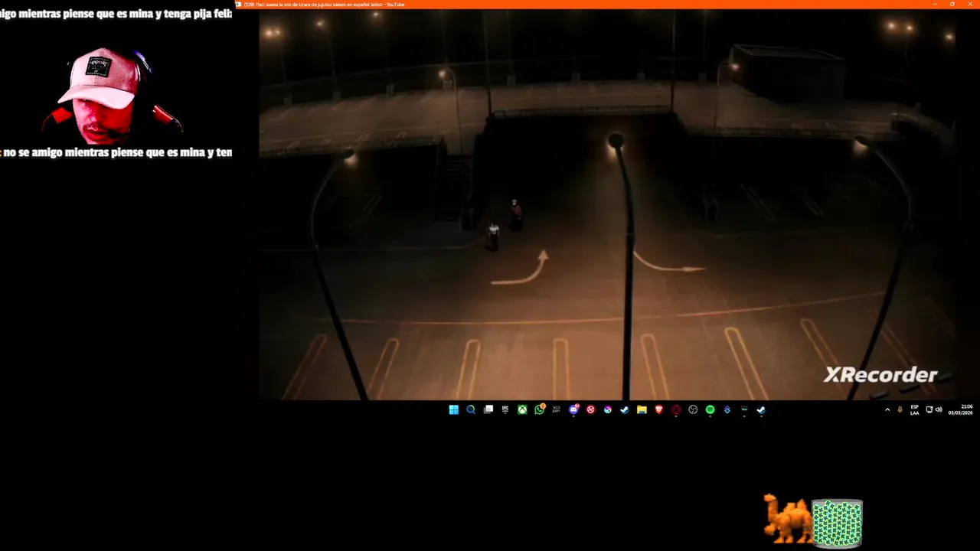Open Task View from the taskbar

coord(488,409)
